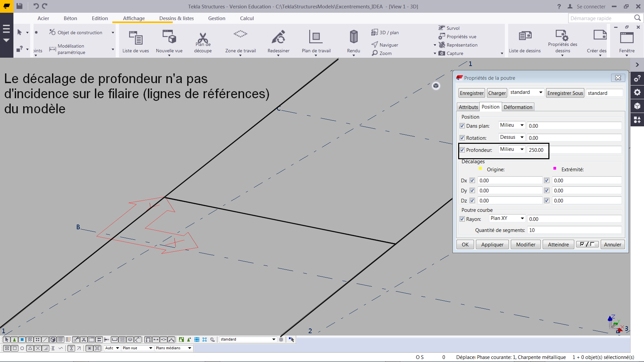Toggle the Dx Extrémité checkbox

pos(547,180)
